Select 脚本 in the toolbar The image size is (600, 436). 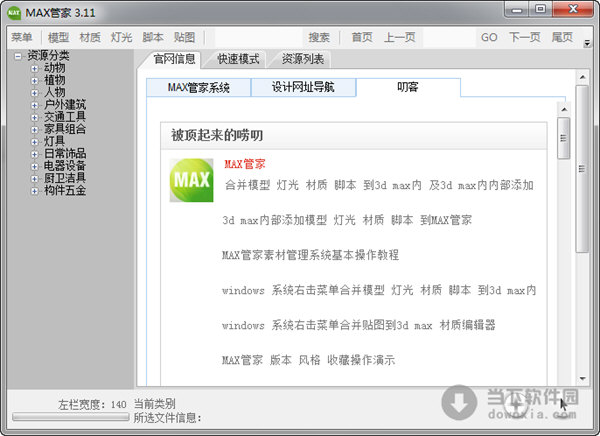(153, 38)
